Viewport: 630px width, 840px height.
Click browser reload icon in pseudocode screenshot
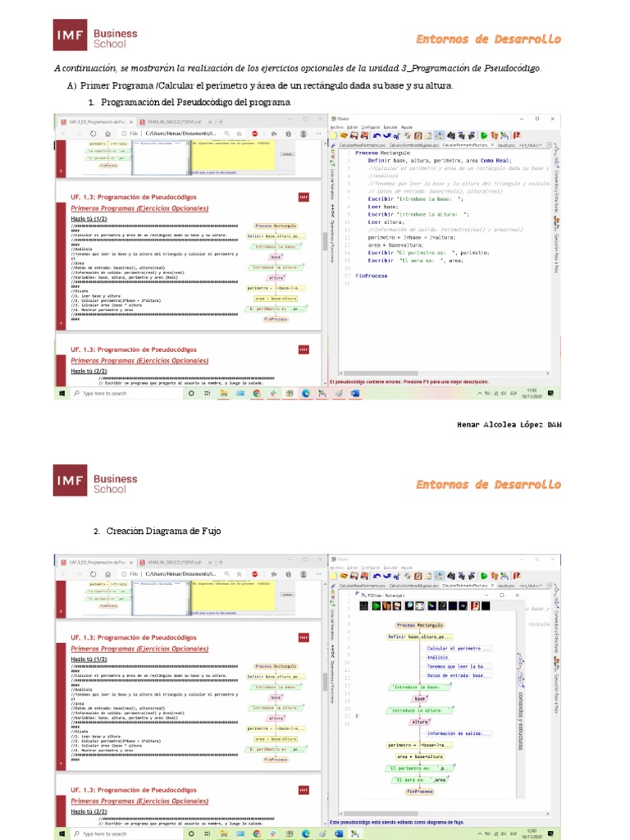94,134
